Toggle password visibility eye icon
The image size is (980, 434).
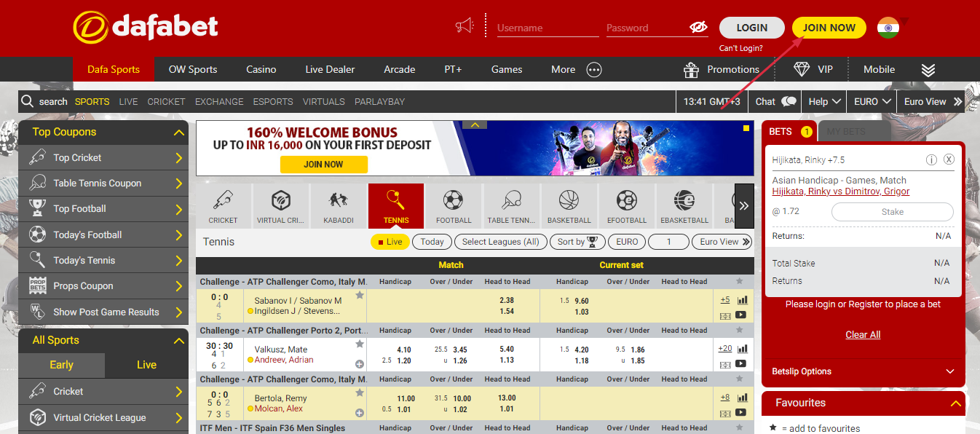[698, 28]
